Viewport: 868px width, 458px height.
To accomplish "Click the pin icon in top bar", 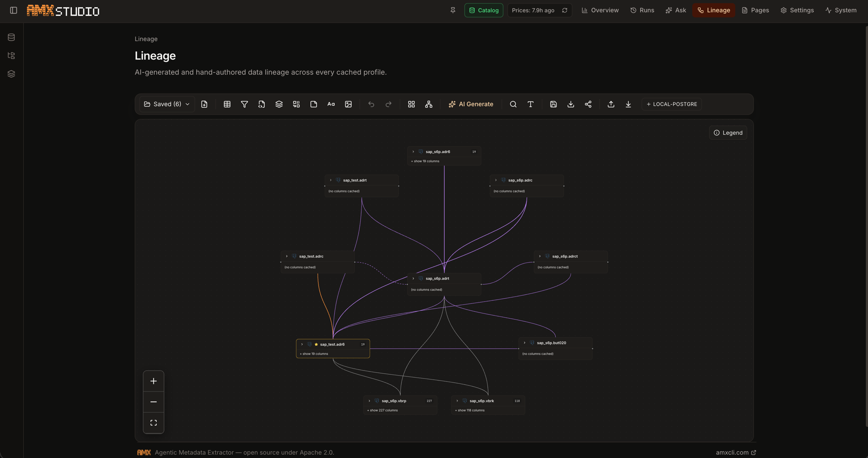I will [453, 10].
